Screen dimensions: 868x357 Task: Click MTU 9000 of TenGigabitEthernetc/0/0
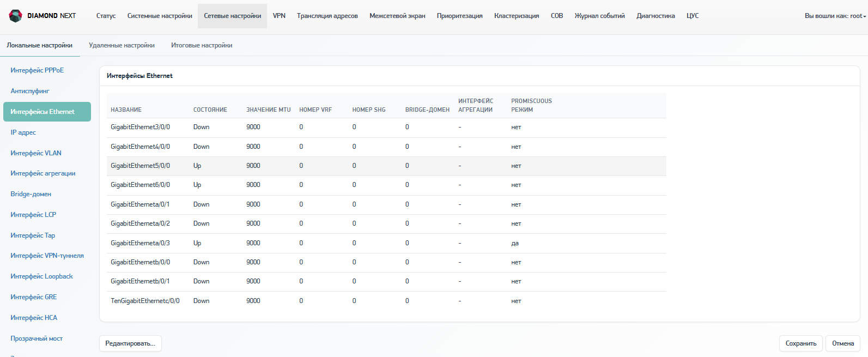[253, 301]
